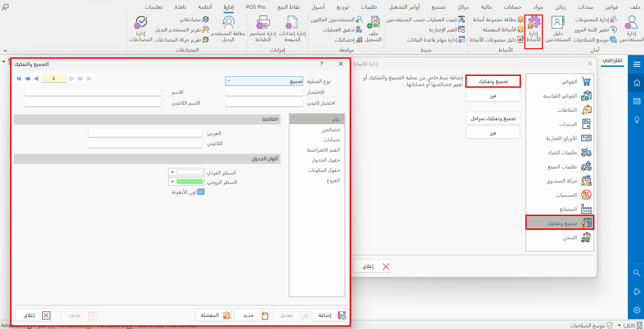Switch to the حسابات ribbon tab
The height and width of the screenshot is (329, 644).
[513, 7]
